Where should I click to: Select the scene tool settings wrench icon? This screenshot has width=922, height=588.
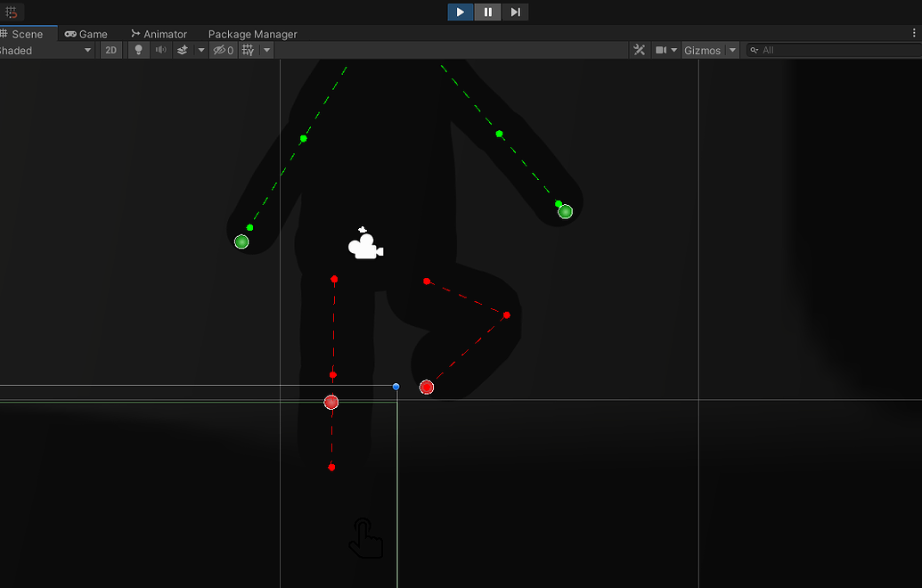640,50
